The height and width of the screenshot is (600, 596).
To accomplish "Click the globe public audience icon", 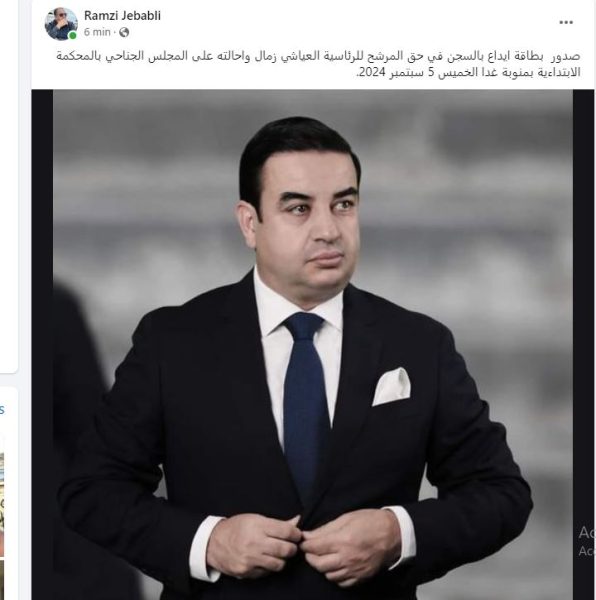I will point(124,32).
